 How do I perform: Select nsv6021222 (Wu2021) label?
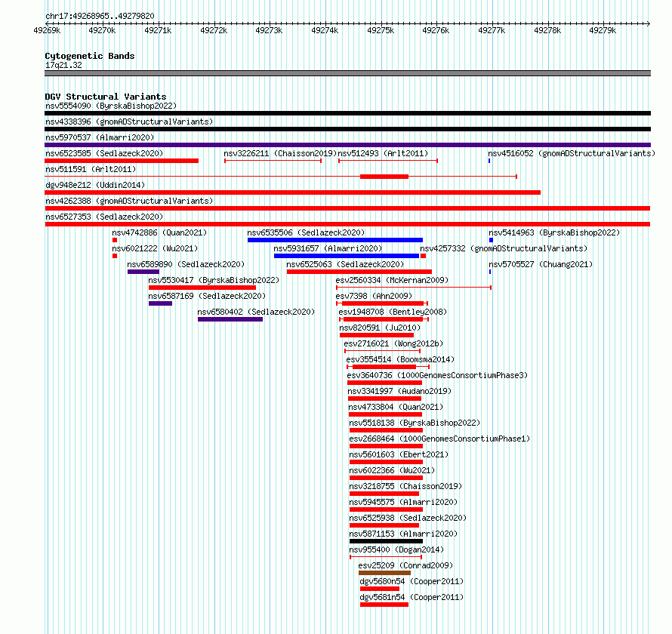tap(155, 248)
